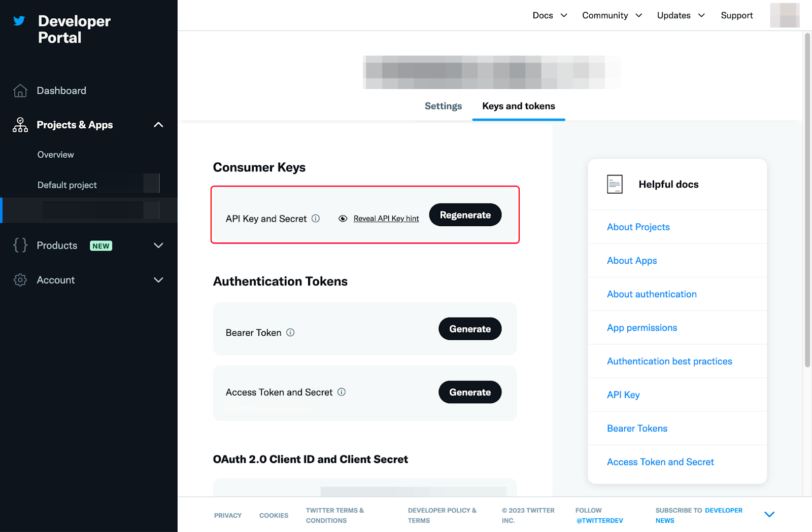Select the Keys and tokens tab
812x532 pixels.
pos(519,106)
